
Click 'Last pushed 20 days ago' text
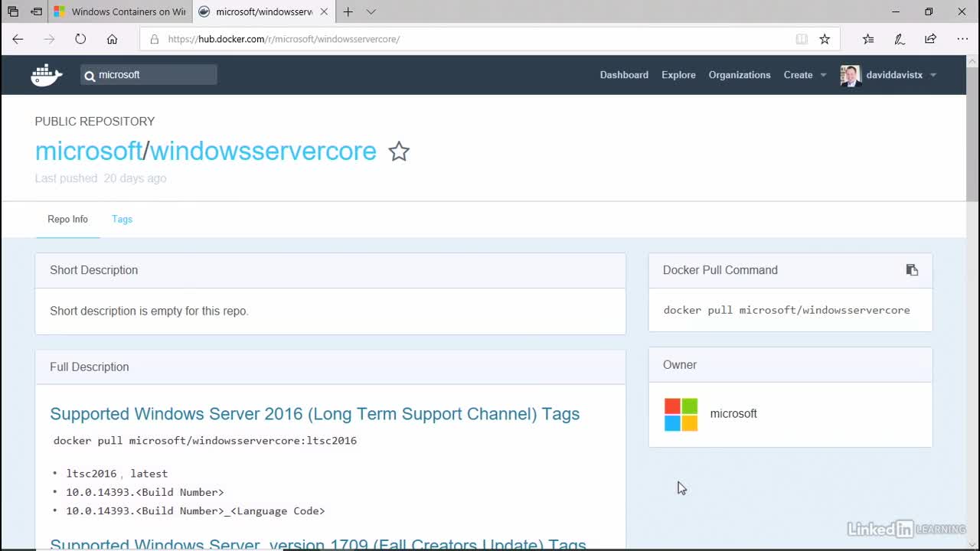coord(100,178)
